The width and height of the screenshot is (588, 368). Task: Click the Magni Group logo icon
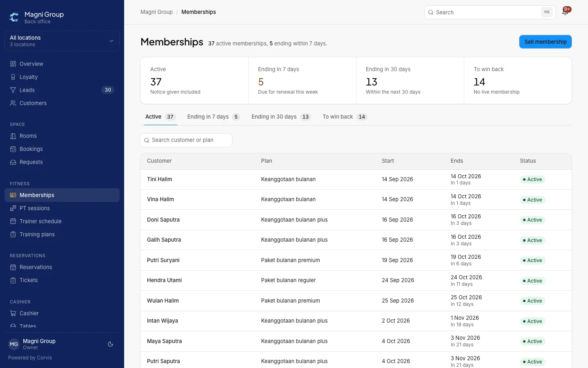click(14, 17)
